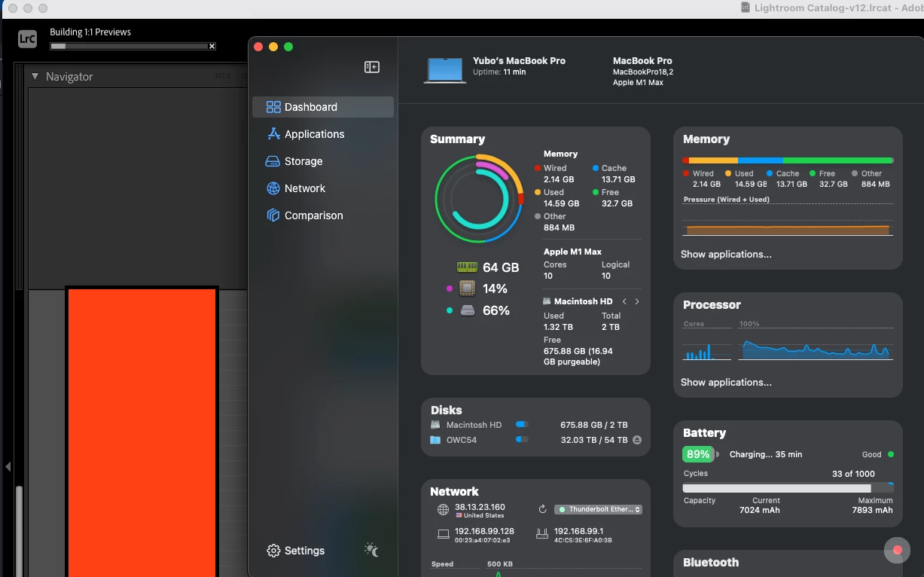Click the red Navigator preview in Lightroom

tap(142, 432)
